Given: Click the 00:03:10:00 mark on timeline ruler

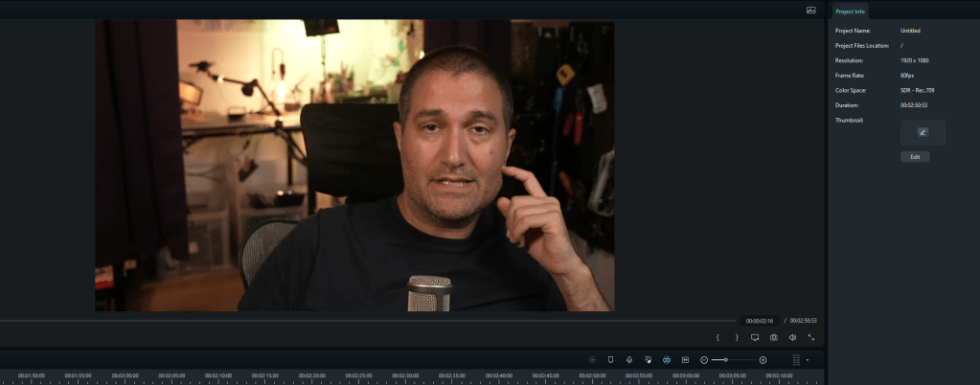Looking at the screenshot, I should [x=780, y=375].
